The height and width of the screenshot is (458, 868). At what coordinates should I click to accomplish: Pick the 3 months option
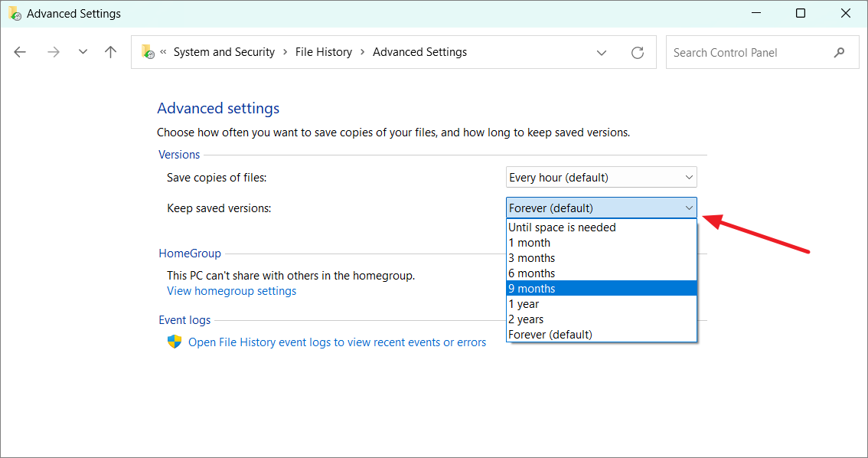point(601,258)
